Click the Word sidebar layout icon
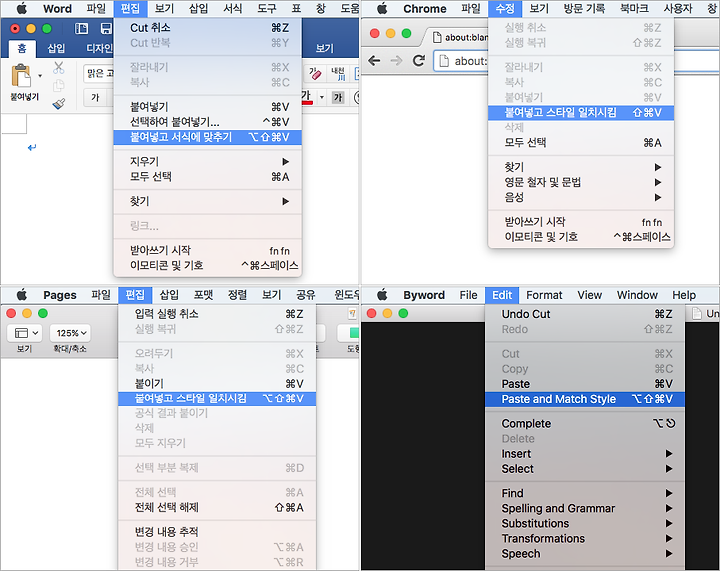The width and height of the screenshot is (720, 571). [81, 29]
